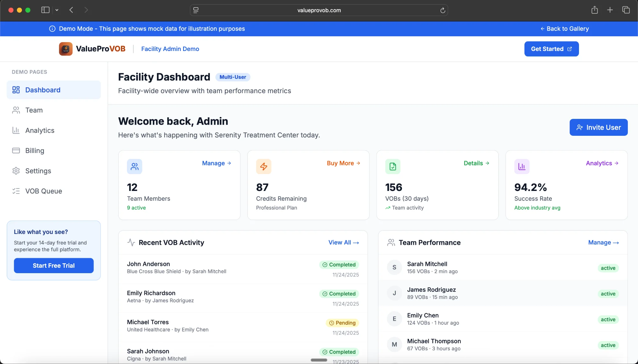Click the lightning icon on Credits Remaining card
The height and width of the screenshot is (364, 638).
click(263, 166)
